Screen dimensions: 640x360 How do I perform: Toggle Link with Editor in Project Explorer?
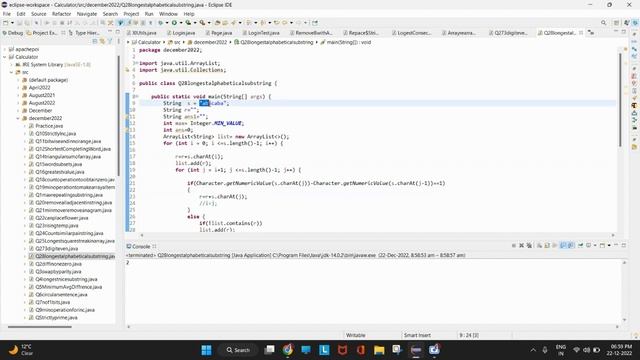click(102, 41)
